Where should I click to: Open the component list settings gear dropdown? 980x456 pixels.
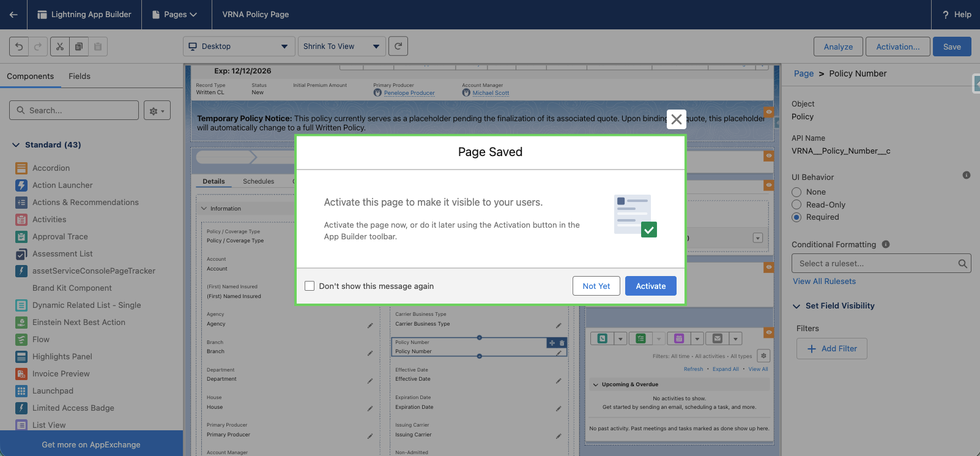[x=157, y=111]
